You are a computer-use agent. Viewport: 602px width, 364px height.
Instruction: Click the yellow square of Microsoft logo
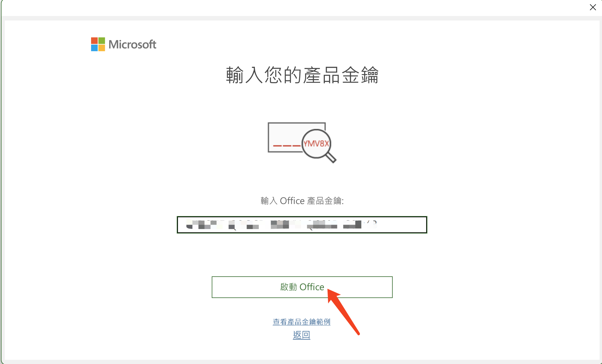(x=102, y=48)
